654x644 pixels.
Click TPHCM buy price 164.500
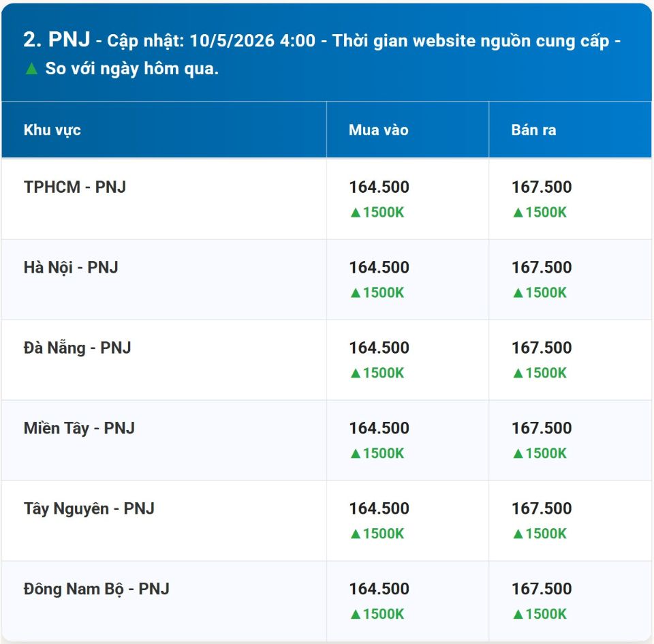379,187
